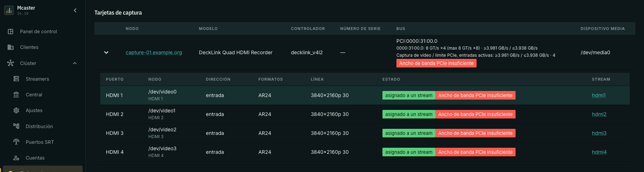644x172 pixels.
Task: Click the Panel de control icon
Action: (x=11, y=31)
